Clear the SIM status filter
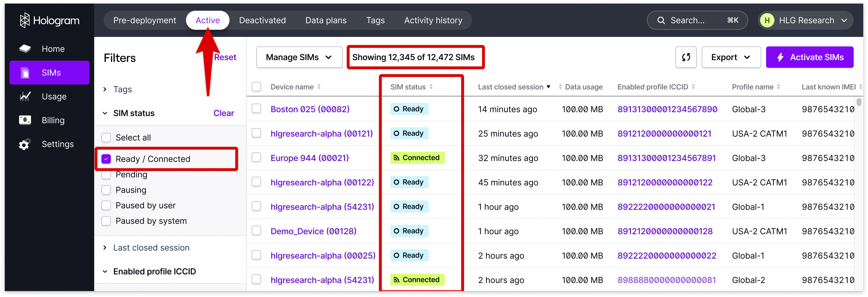This screenshot has width=868, height=297. tap(223, 113)
